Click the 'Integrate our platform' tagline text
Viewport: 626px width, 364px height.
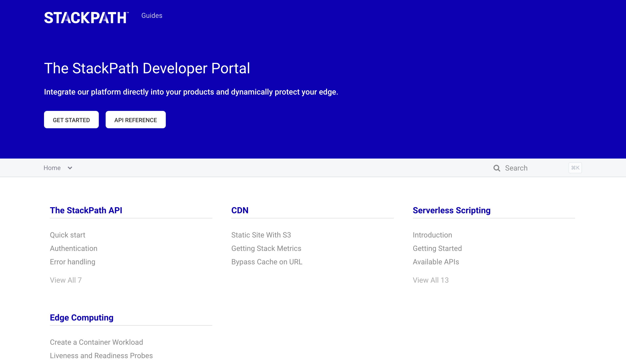tap(191, 92)
